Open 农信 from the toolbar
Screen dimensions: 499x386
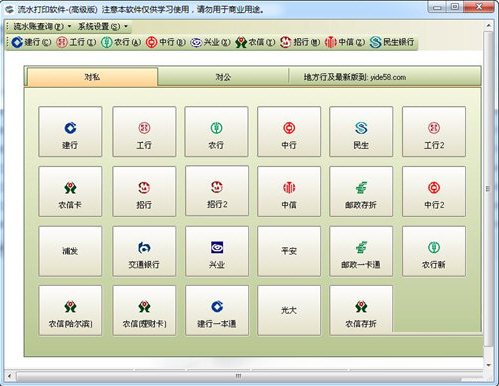[255, 42]
